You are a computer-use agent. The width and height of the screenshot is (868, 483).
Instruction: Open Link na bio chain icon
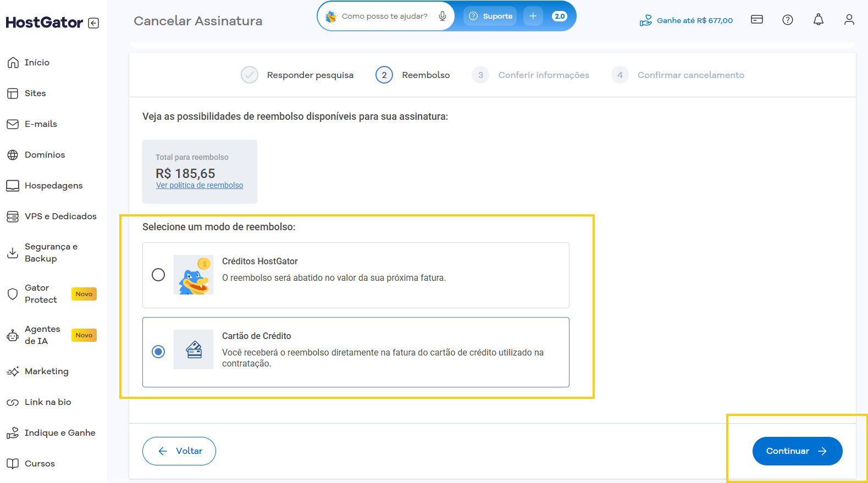[13, 402]
